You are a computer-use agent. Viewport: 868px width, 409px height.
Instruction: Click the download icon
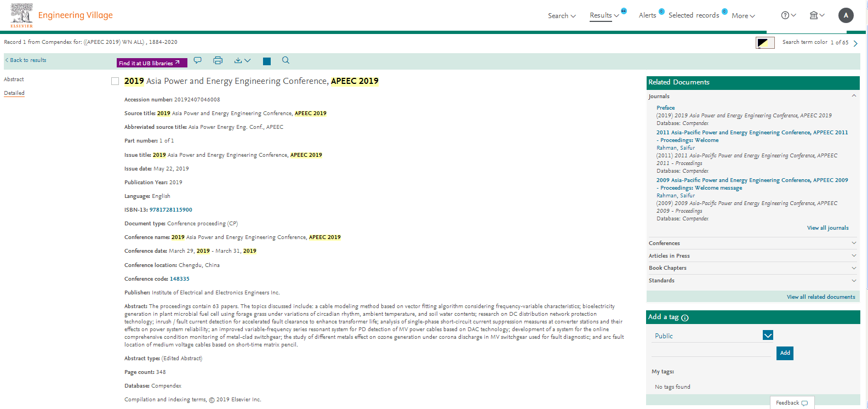coord(238,60)
